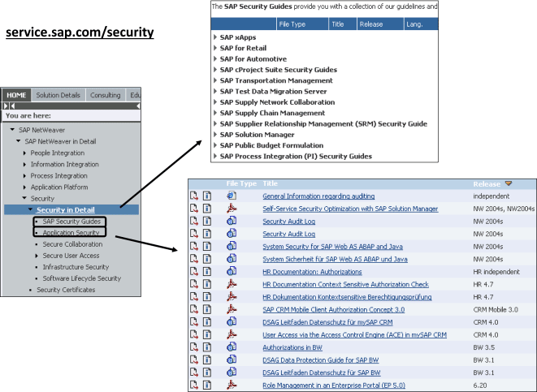This screenshot has width=537, height=392.
Task: Click PDF icon for Self-Service Security Optimization row
Action: (x=232, y=209)
